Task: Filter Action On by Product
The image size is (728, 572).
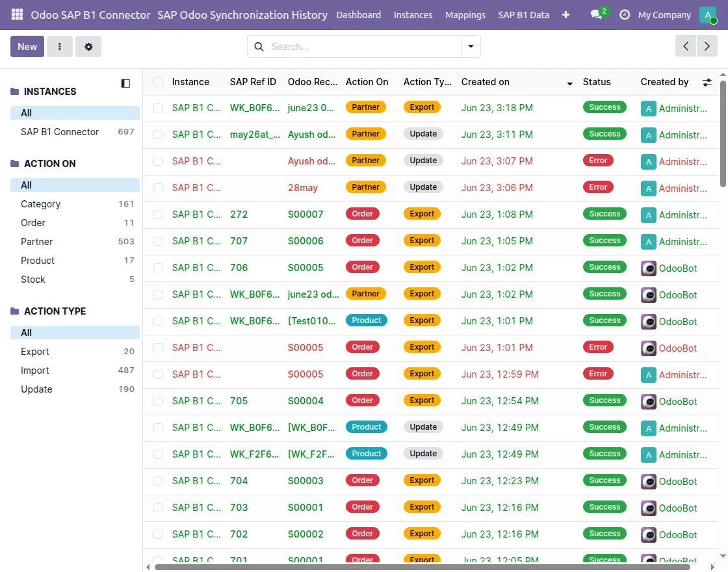Action: click(x=75, y=261)
